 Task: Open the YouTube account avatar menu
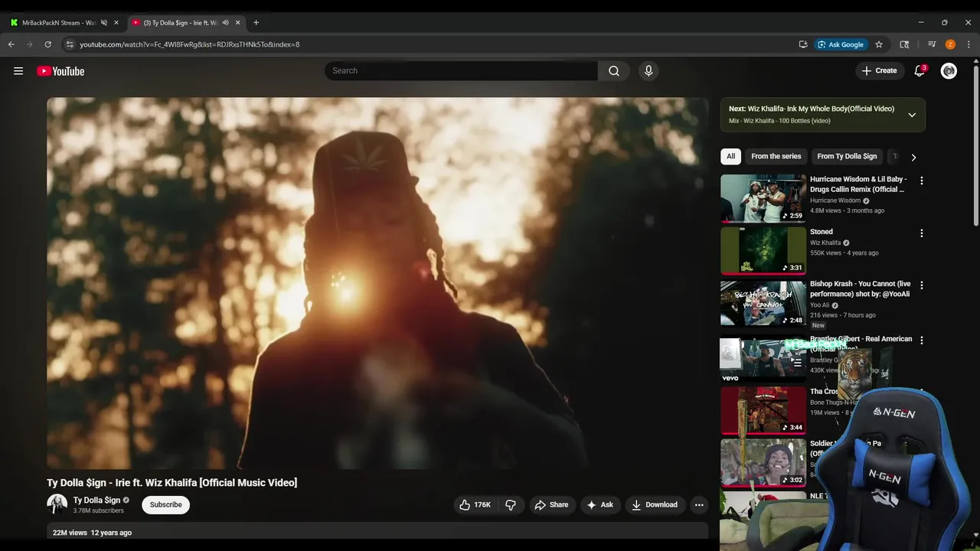point(949,71)
